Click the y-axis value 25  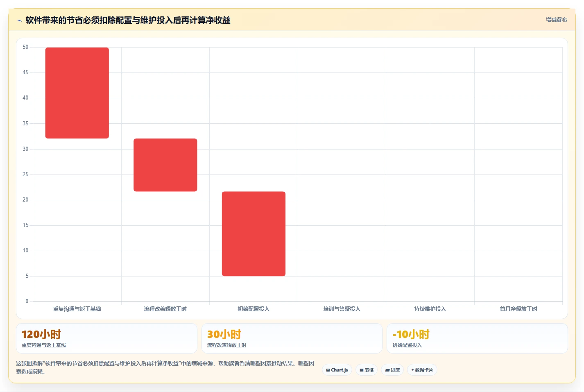(x=25, y=174)
